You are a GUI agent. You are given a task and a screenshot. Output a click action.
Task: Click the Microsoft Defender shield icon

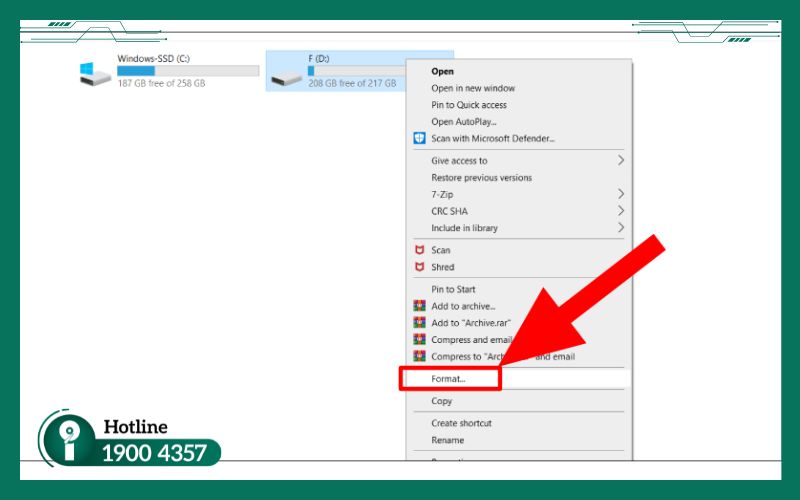[420, 138]
